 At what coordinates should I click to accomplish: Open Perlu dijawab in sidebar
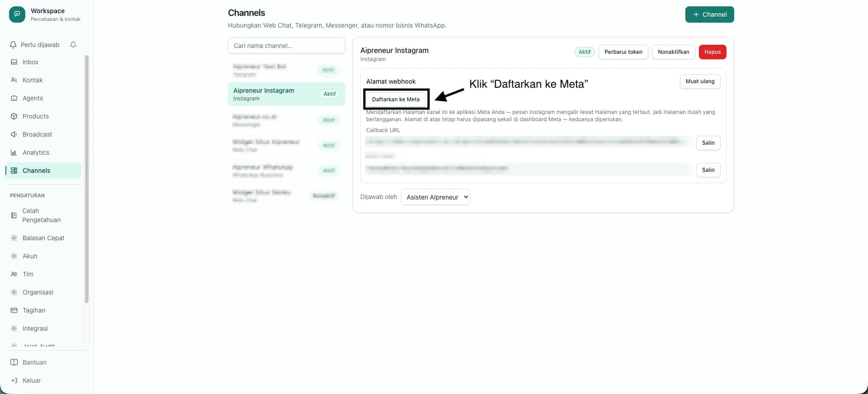coord(34,45)
